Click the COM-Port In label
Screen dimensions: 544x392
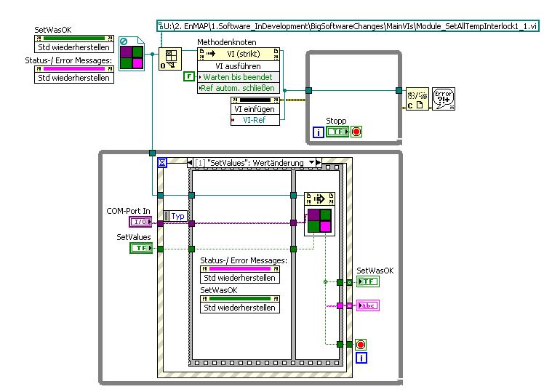click(128, 211)
